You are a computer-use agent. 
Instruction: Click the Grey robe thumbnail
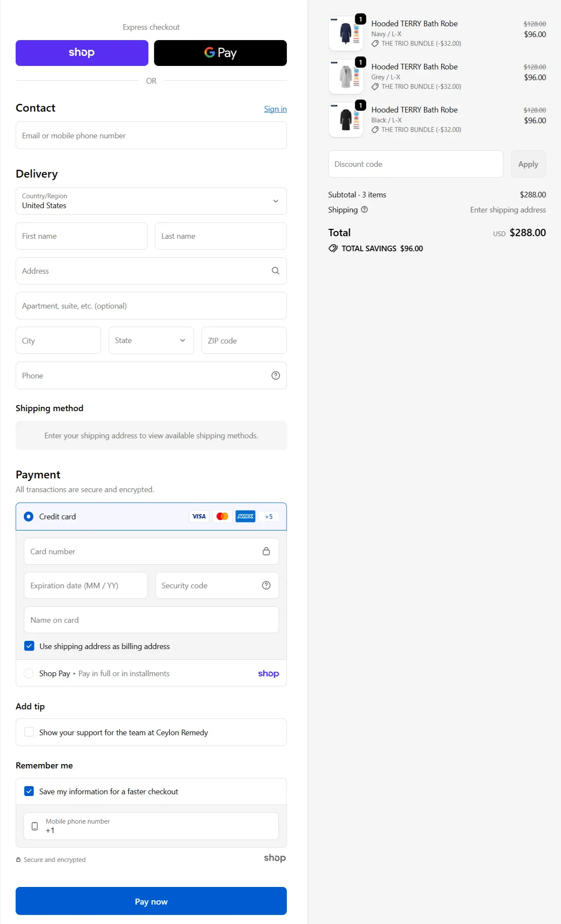click(x=346, y=77)
